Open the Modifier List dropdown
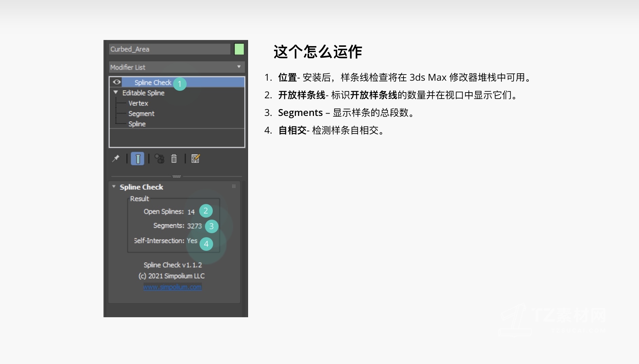 point(177,67)
